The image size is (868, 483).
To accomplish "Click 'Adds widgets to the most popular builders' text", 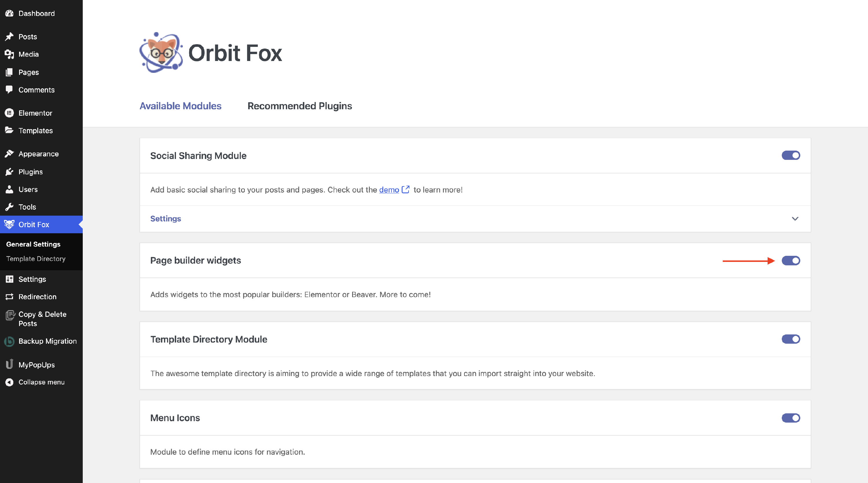I will [x=290, y=295].
